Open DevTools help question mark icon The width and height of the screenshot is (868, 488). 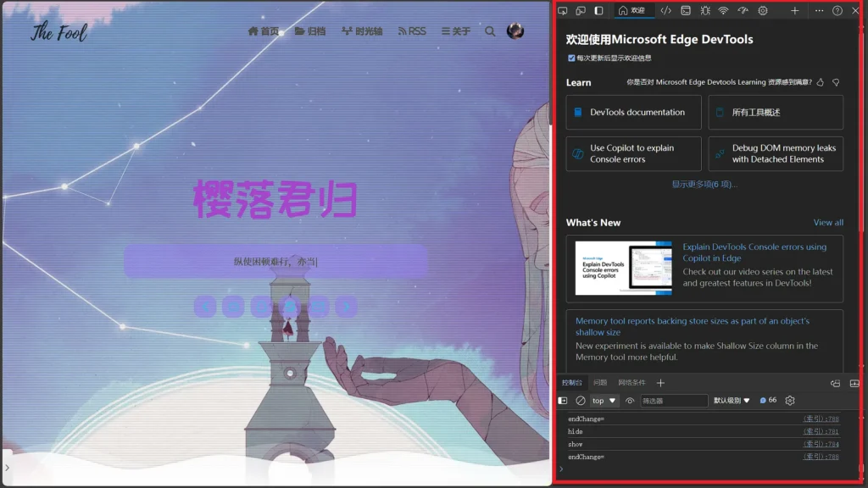(837, 10)
